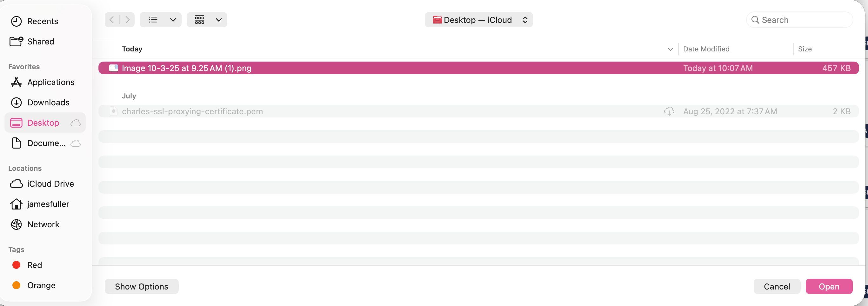This screenshot has width=868, height=306.
Task: Select the Shared folder in sidebar
Action: (40, 42)
